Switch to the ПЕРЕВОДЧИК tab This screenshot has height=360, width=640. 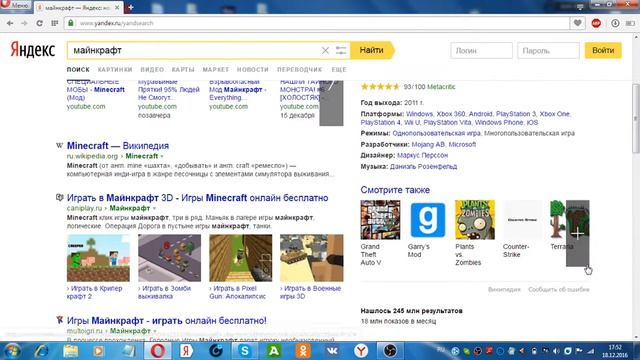click(x=300, y=69)
